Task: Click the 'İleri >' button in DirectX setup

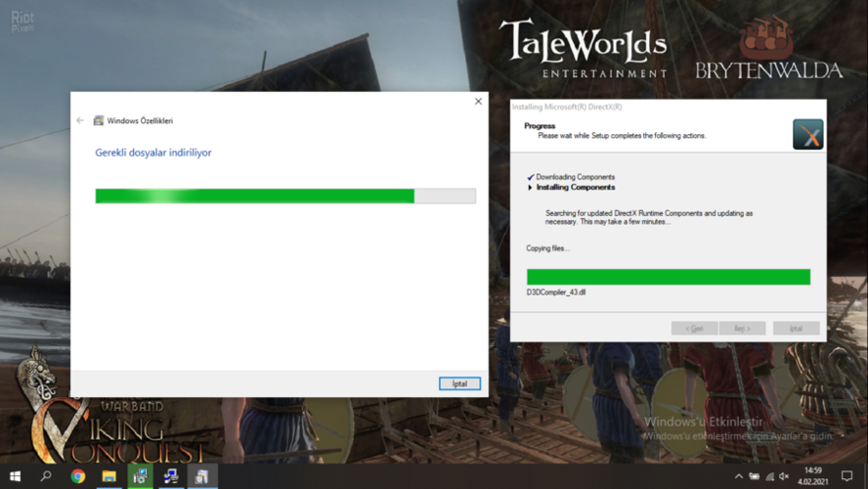Action: pos(742,329)
